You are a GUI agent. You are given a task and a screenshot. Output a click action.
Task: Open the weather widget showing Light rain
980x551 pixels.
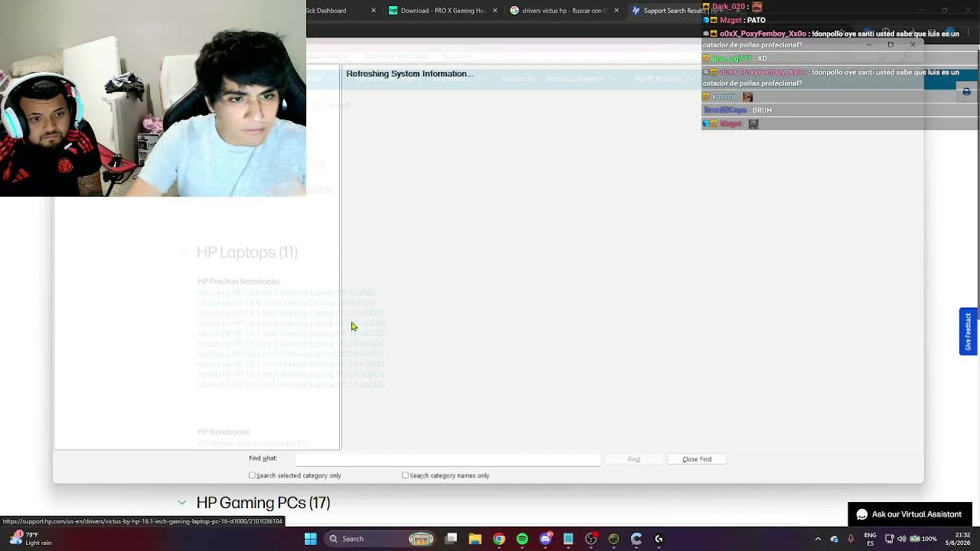point(29,539)
